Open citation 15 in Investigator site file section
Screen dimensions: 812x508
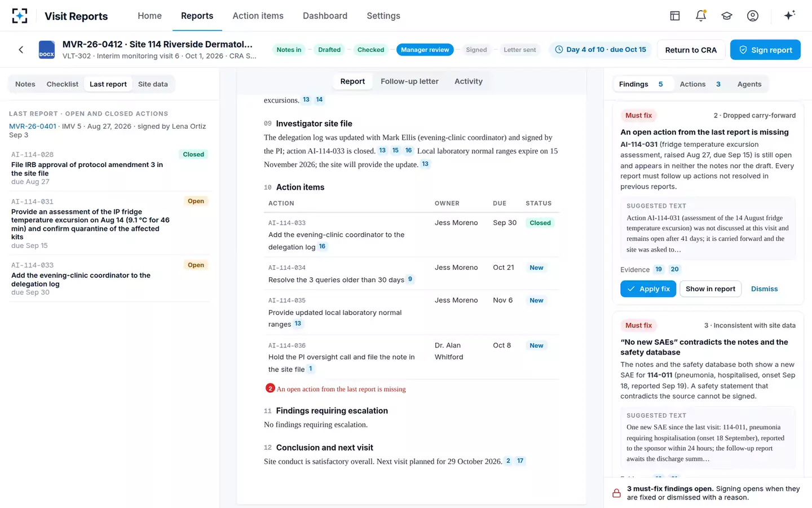coord(395,151)
